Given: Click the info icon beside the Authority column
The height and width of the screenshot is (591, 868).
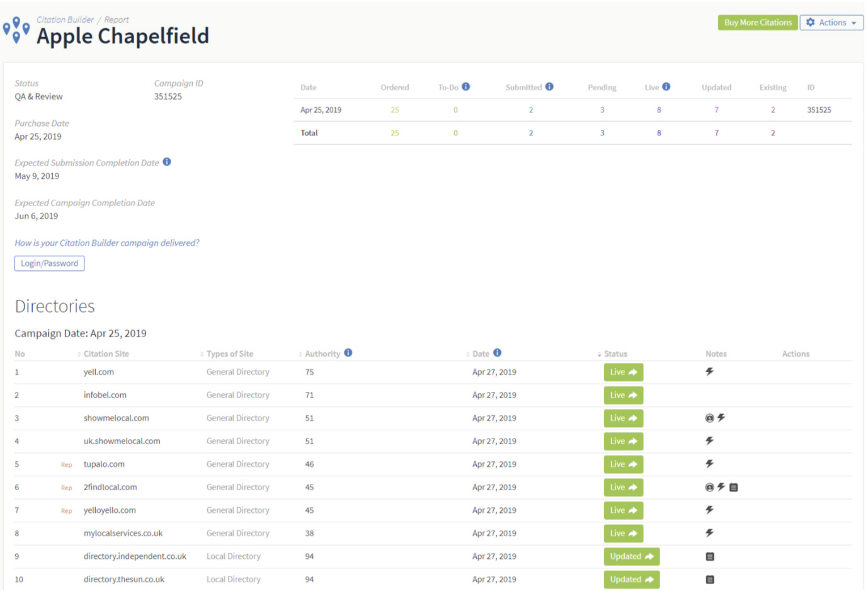Looking at the screenshot, I should 349,353.
